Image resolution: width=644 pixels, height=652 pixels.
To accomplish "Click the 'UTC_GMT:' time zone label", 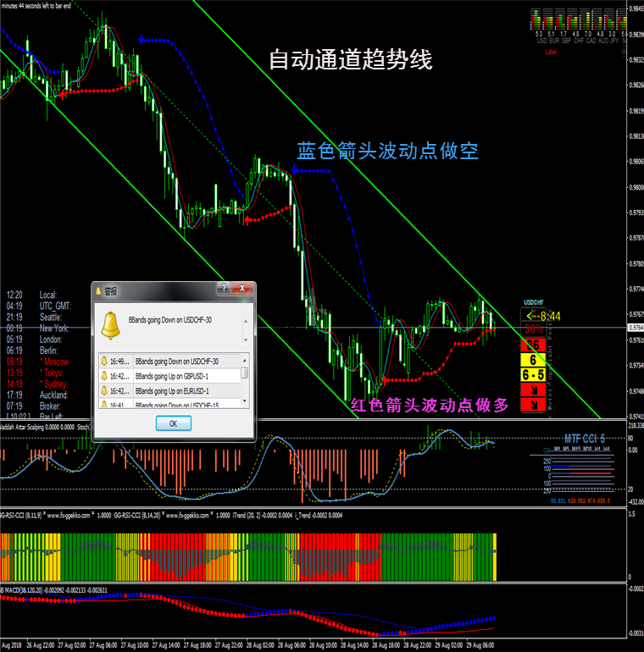I will (x=55, y=306).
